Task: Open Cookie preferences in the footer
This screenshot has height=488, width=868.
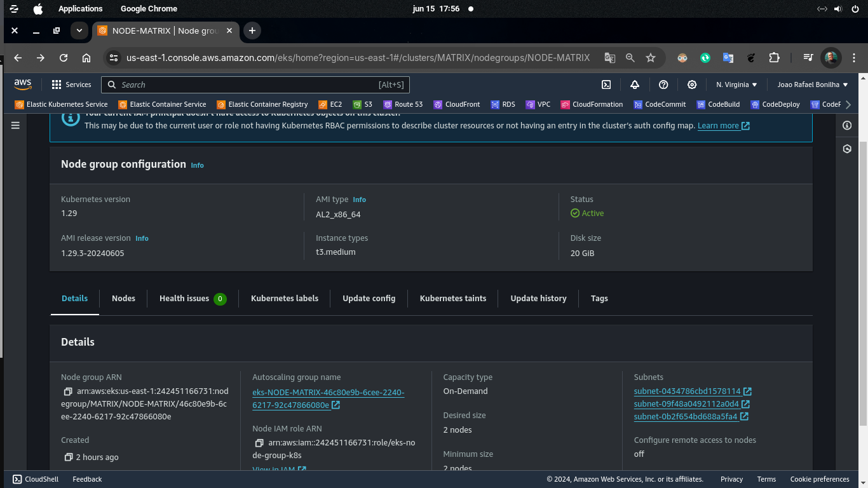Action: click(820, 479)
